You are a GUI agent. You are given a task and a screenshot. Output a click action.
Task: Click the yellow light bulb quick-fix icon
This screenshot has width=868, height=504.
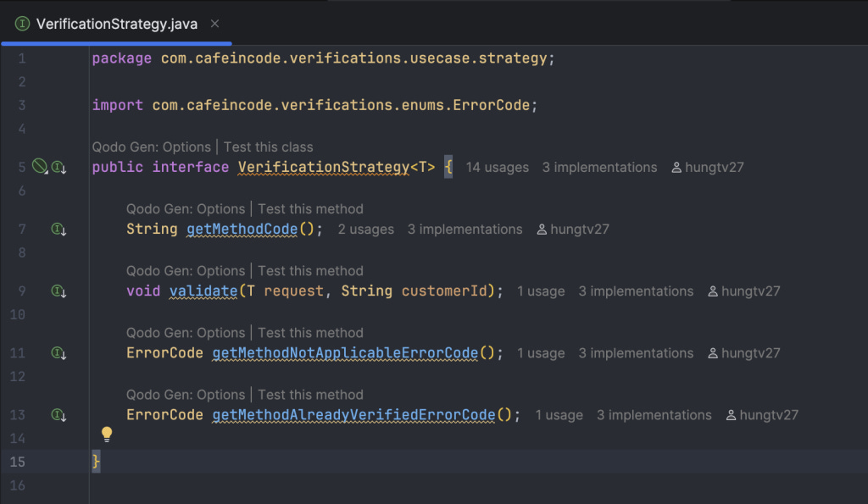coord(107,435)
